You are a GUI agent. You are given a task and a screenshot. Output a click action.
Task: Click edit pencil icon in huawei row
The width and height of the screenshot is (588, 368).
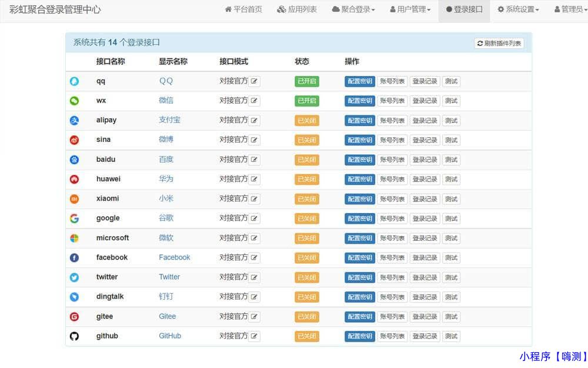[x=254, y=179]
